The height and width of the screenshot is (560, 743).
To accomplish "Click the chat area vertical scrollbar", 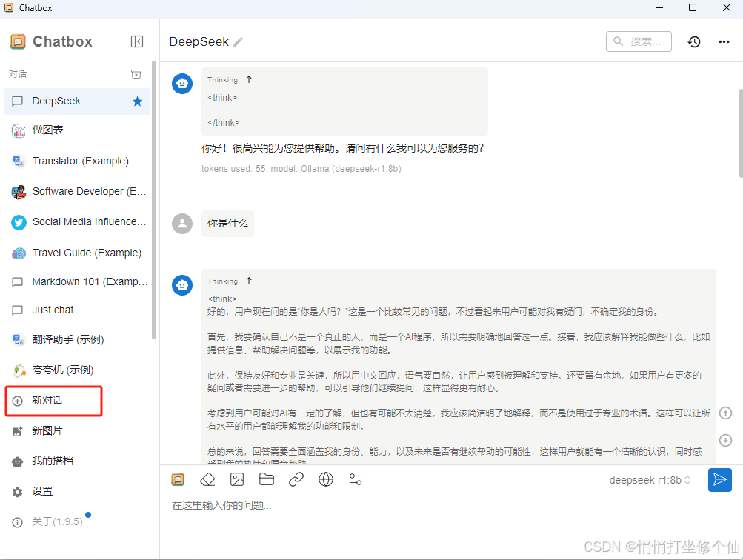I will [x=740, y=133].
